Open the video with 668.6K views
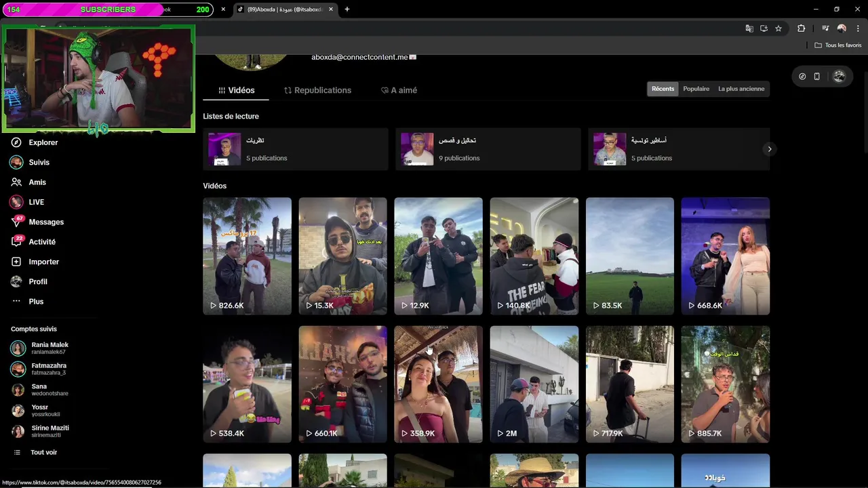The image size is (868, 488). coord(725,256)
